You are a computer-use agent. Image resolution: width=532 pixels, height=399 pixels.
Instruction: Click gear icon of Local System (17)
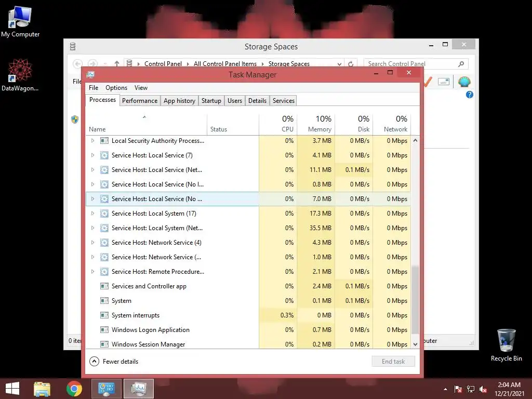pyautogui.click(x=104, y=214)
